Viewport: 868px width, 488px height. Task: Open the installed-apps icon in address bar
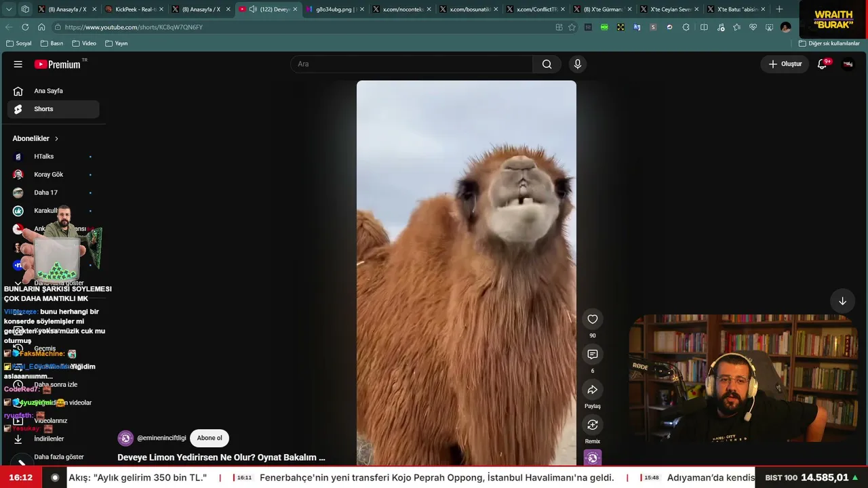[x=559, y=27]
